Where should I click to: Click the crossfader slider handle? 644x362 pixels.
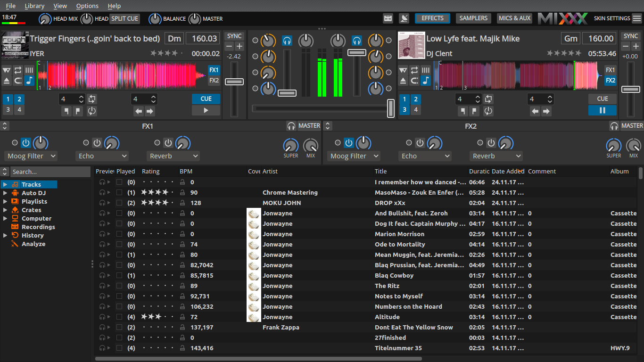click(390, 108)
